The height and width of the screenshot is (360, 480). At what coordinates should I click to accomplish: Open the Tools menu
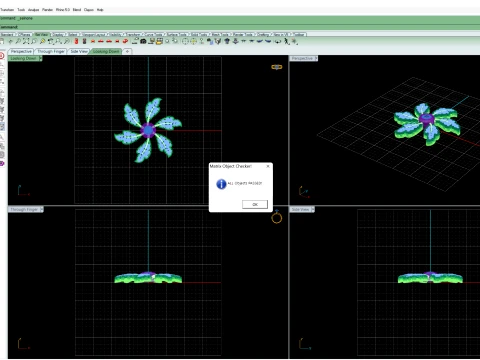[x=21, y=10]
